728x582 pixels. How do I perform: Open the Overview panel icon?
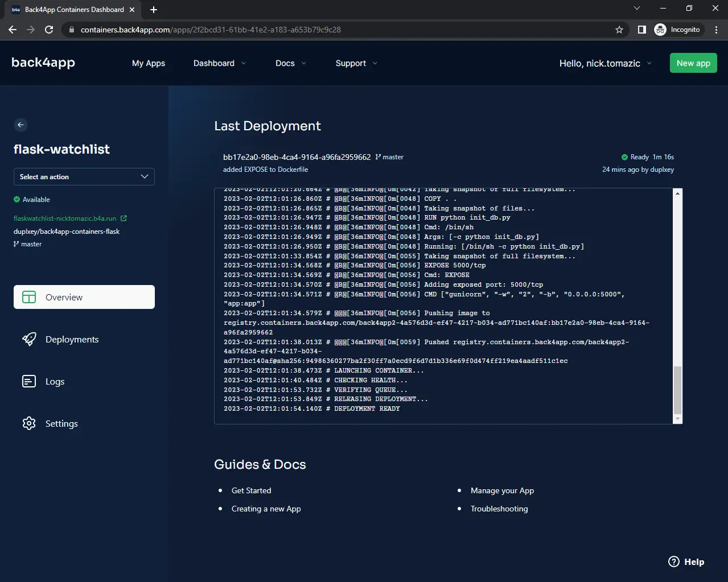coord(30,296)
